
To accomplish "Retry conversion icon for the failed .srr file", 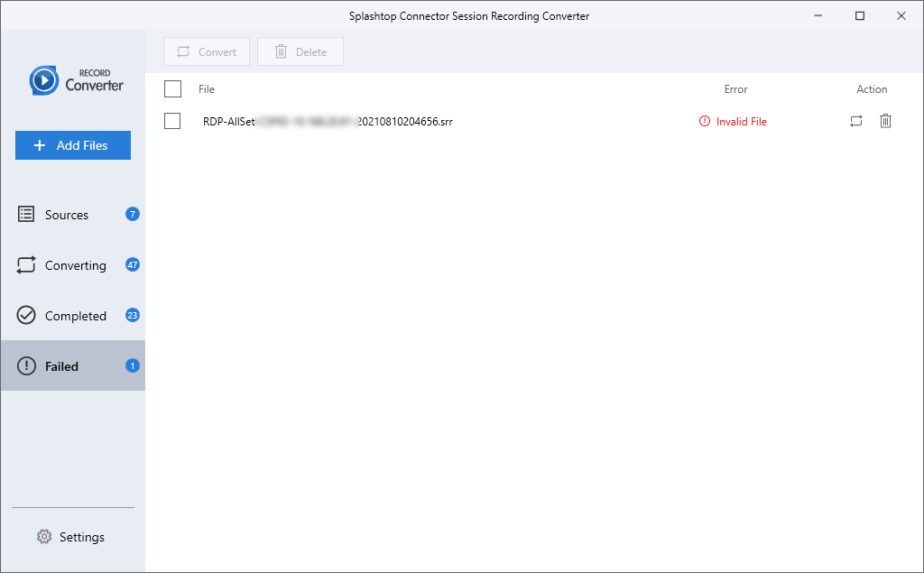I will pyautogui.click(x=856, y=121).
